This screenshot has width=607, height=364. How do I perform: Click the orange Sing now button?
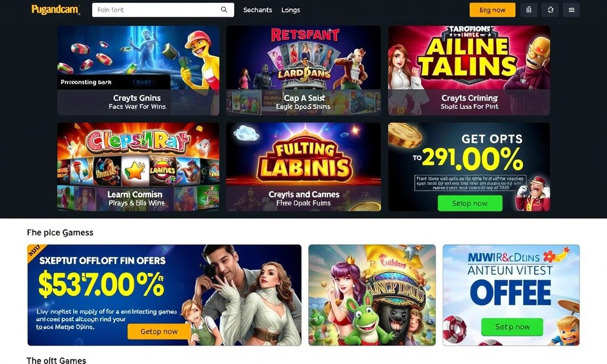(x=492, y=10)
